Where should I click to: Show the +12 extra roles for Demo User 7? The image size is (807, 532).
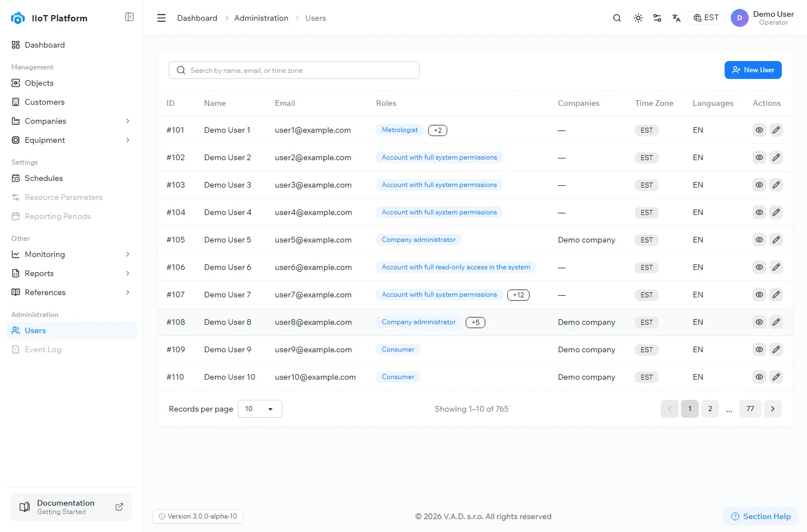pyautogui.click(x=518, y=295)
